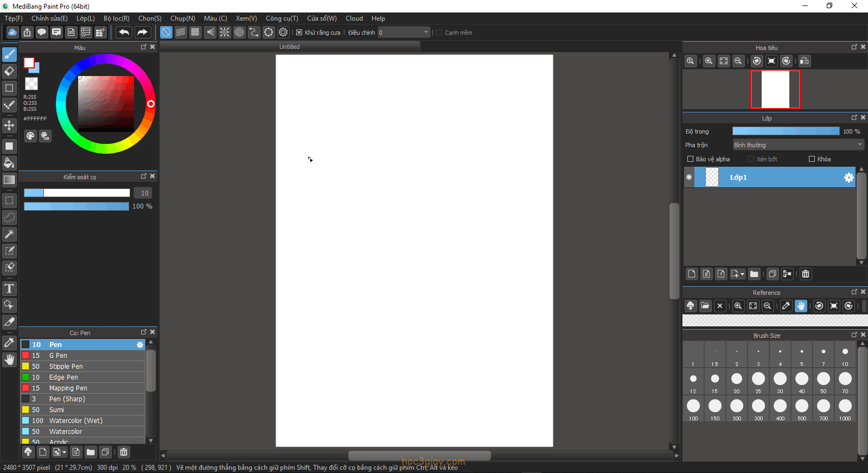Delete layer using trash icon in Layer panel

806,274
